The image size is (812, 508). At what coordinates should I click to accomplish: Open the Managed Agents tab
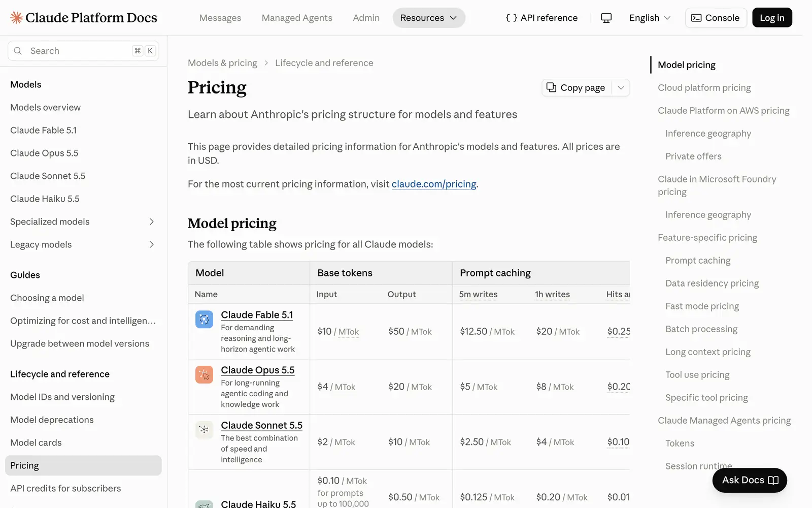tap(297, 18)
